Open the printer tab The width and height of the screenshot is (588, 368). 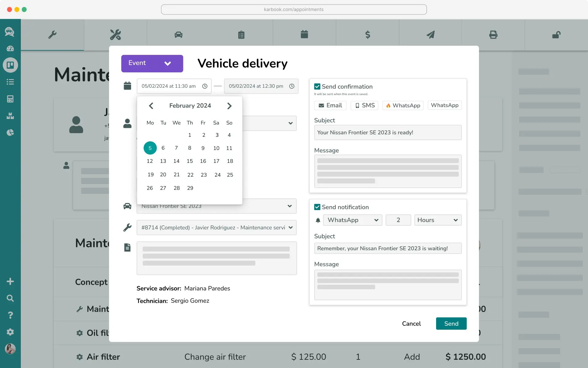tap(493, 35)
